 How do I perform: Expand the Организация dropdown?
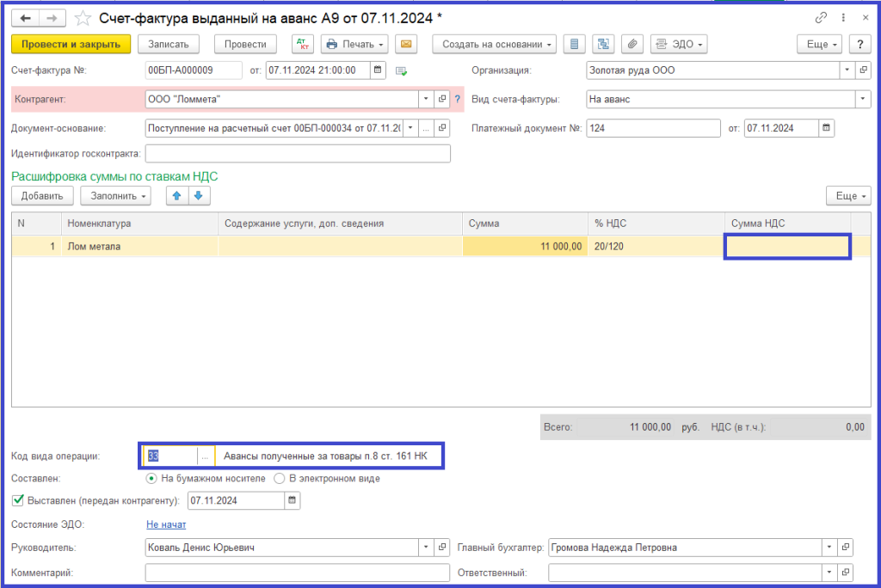click(848, 70)
